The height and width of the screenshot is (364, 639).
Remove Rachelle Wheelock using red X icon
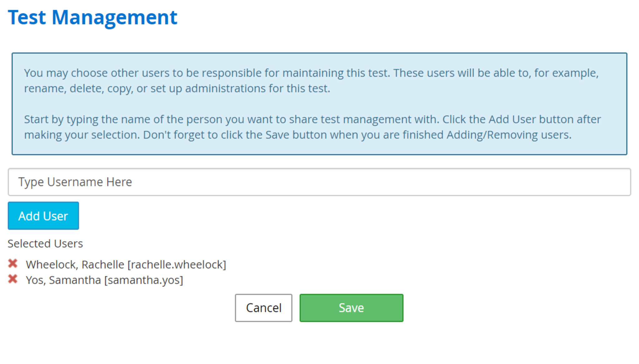tap(13, 264)
